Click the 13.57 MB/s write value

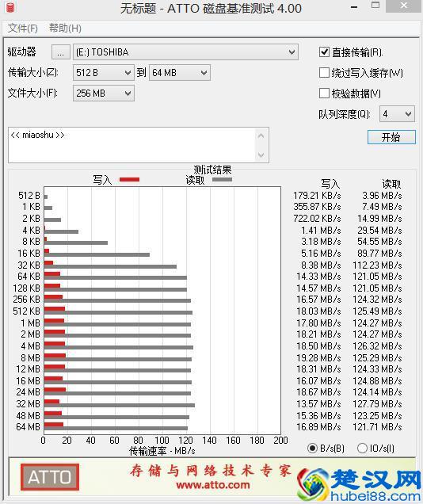[318, 403]
